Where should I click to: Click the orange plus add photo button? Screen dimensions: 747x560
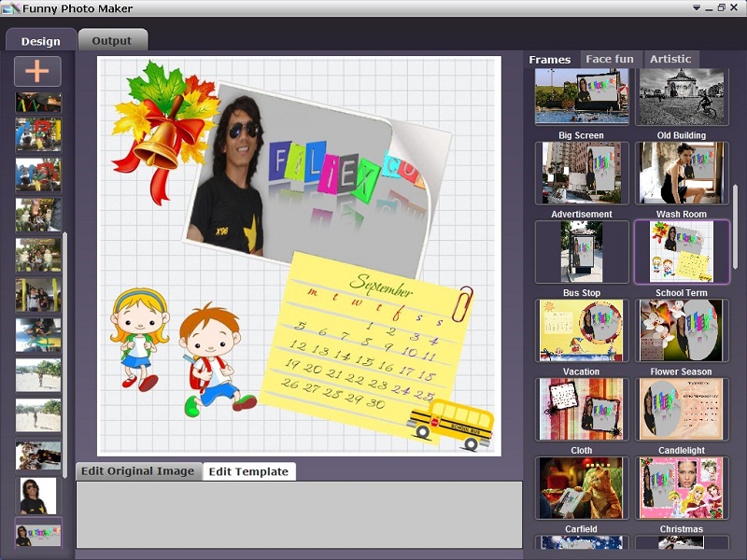pyautogui.click(x=37, y=72)
